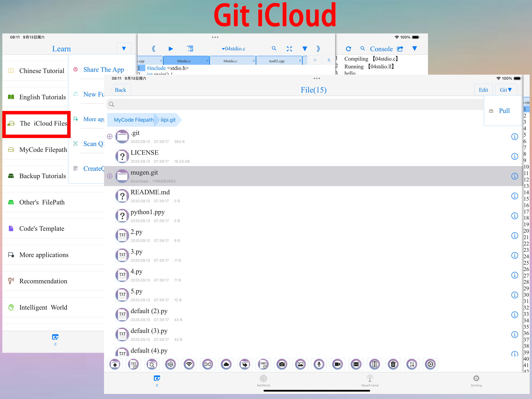Tap the FWRT new file icon
Screen dimensions: 532x399
(263, 364)
